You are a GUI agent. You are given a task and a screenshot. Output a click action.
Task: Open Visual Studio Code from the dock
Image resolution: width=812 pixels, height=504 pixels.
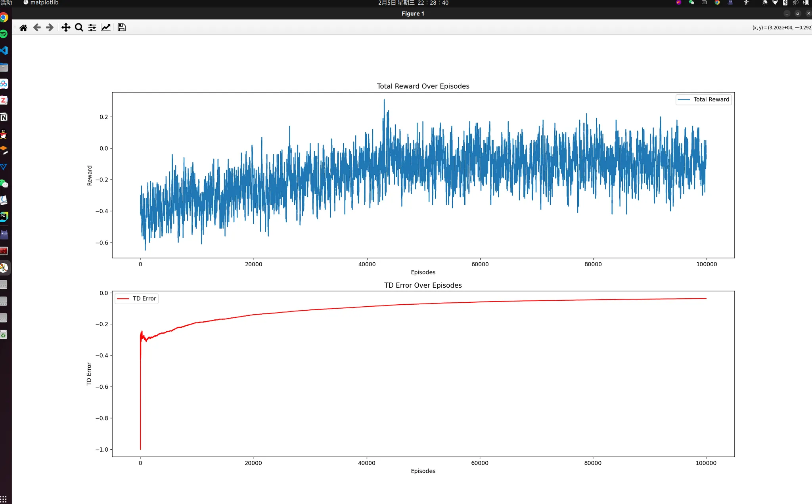[x=4, y=51]
